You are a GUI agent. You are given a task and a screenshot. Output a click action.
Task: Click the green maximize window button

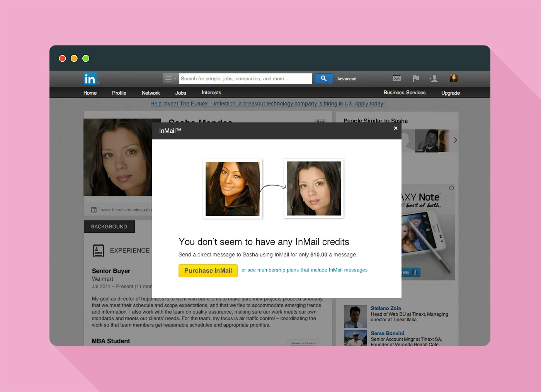(x=86, y=58)
